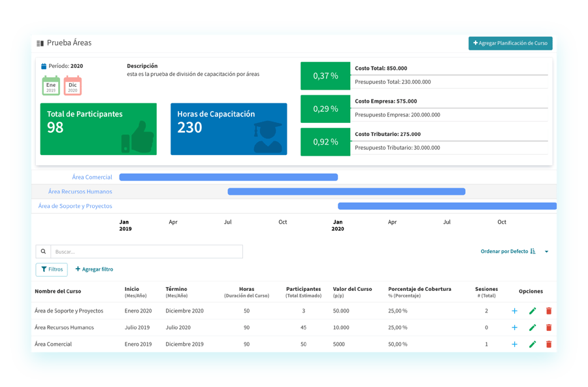588x387 pixels.
Task: Select the Área Recursos Humanos Gantt bar
Action: [346, 192]
